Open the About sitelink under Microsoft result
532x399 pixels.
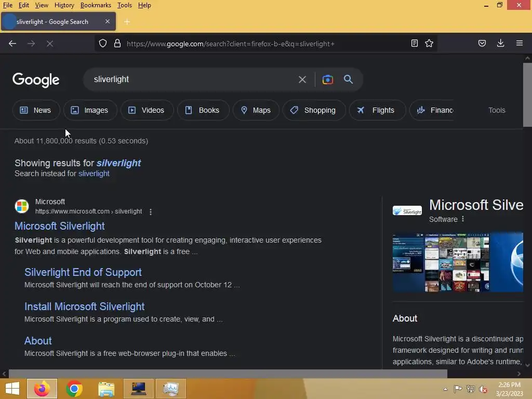pyautogui.click(x=38, y=341)
